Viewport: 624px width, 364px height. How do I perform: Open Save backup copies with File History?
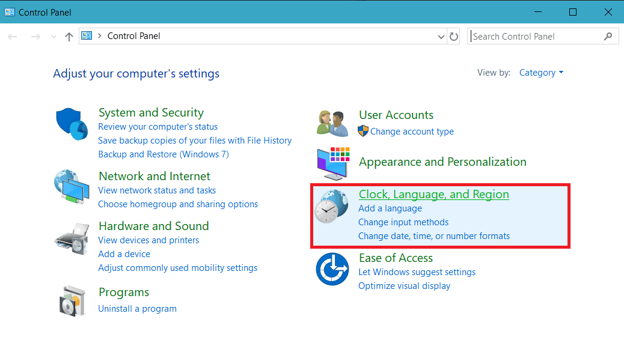coord(195,141)
